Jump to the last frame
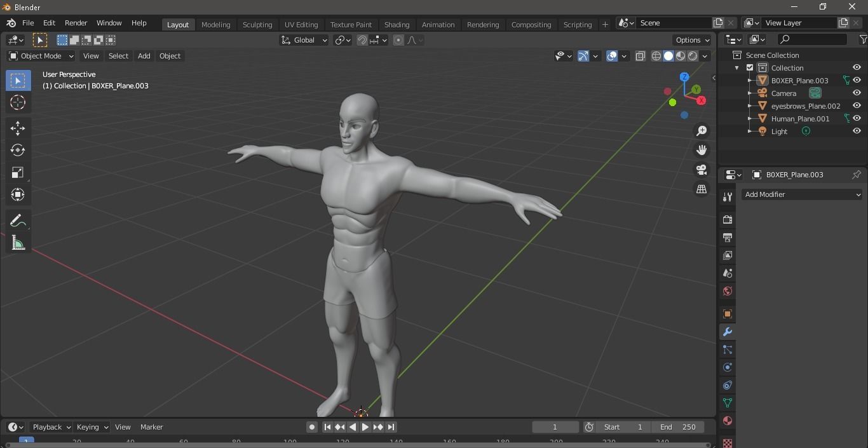 point(391,427)
